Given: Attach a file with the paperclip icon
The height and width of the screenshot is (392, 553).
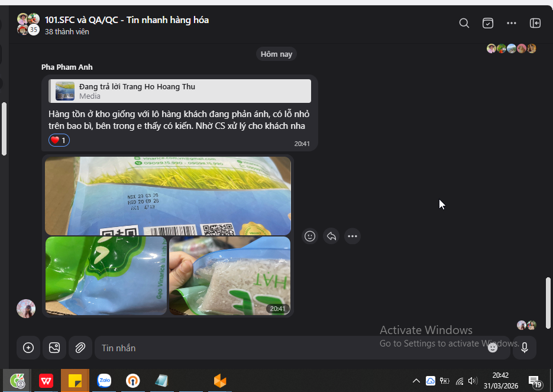Looking at the screenshot, I should [x=80, y=348].
